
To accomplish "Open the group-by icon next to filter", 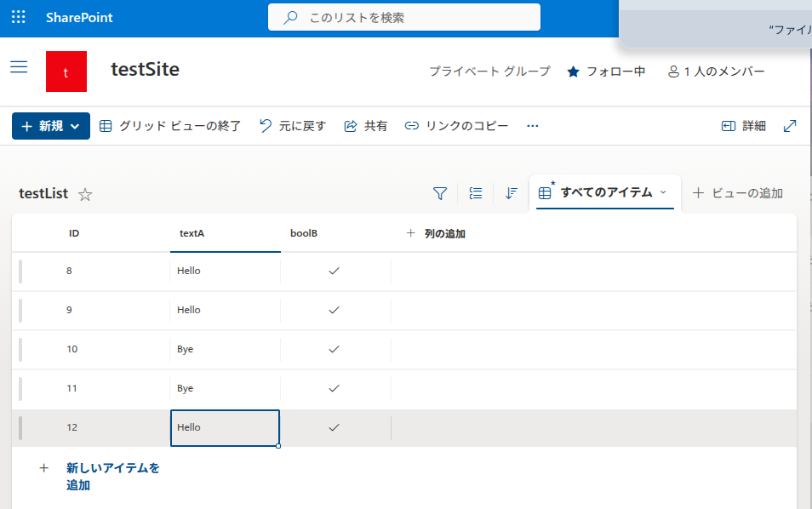I will pyautogui.click(x=476, y=193).
